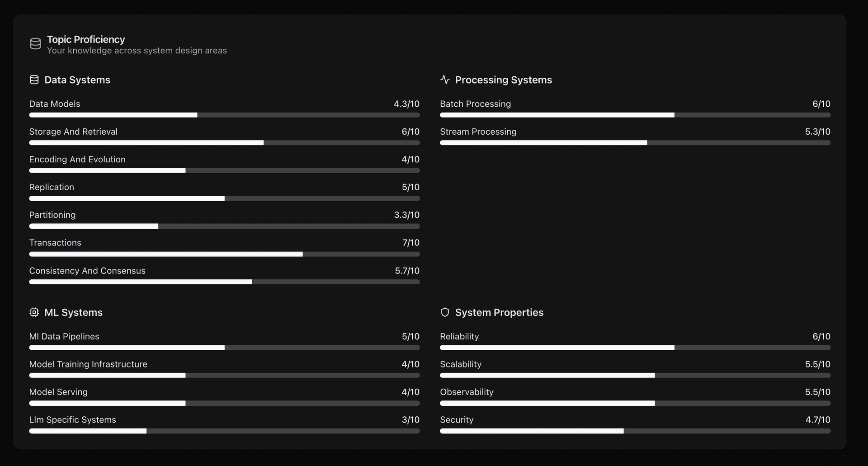This screenshot has height=466, width=868.
Task: Click the Data Models progress bar
Action: (224, 115)
